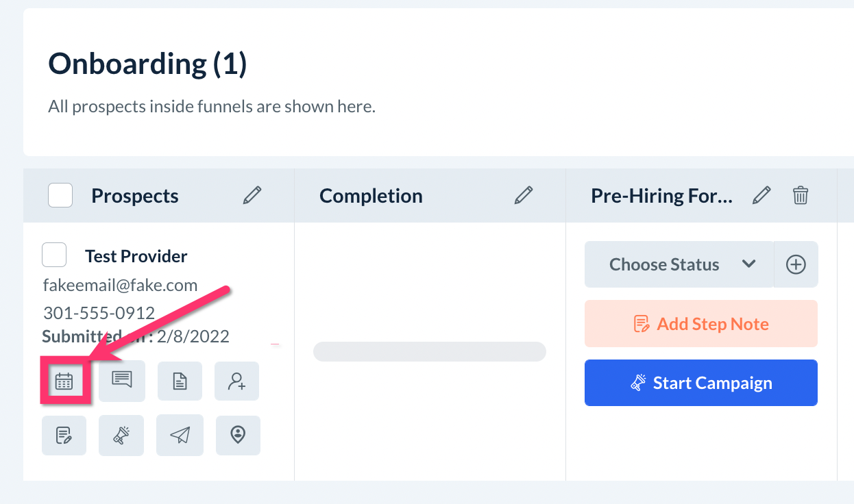This screenshot has height=504, width=854.
Task: Open the chat message icon for Test Provider
Action: click(122, 381)
